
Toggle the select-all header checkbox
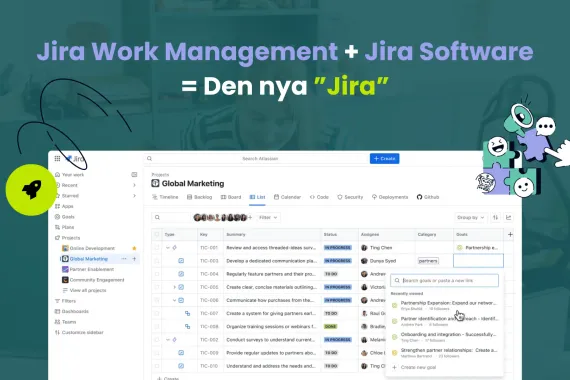[157, 235]
